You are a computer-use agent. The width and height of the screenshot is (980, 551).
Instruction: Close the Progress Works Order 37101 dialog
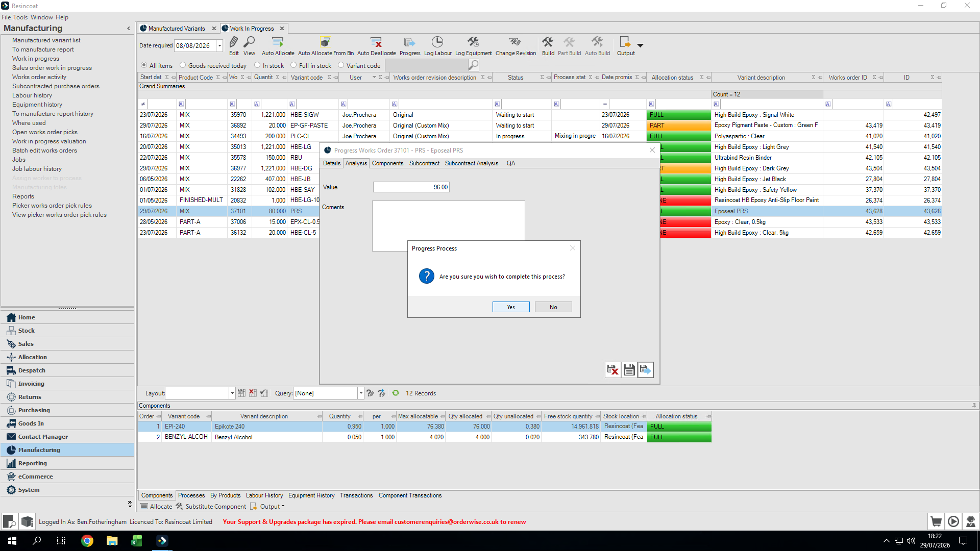pos(652,150)
